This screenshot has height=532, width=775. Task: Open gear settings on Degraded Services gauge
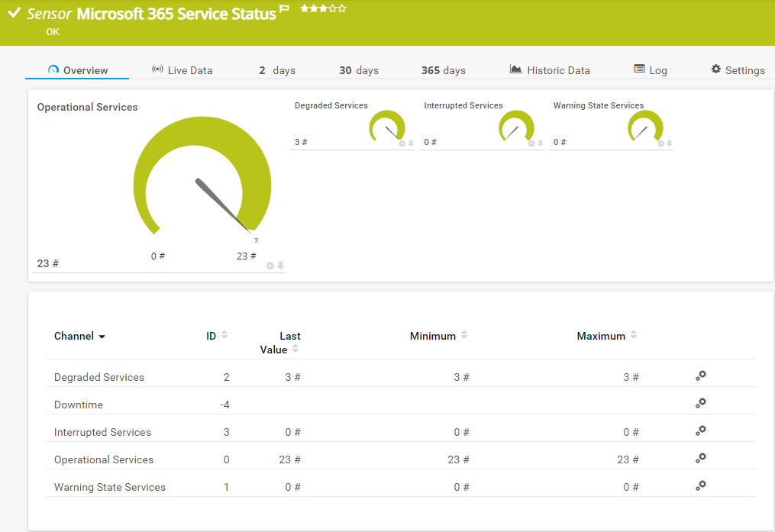pos(401,143)
